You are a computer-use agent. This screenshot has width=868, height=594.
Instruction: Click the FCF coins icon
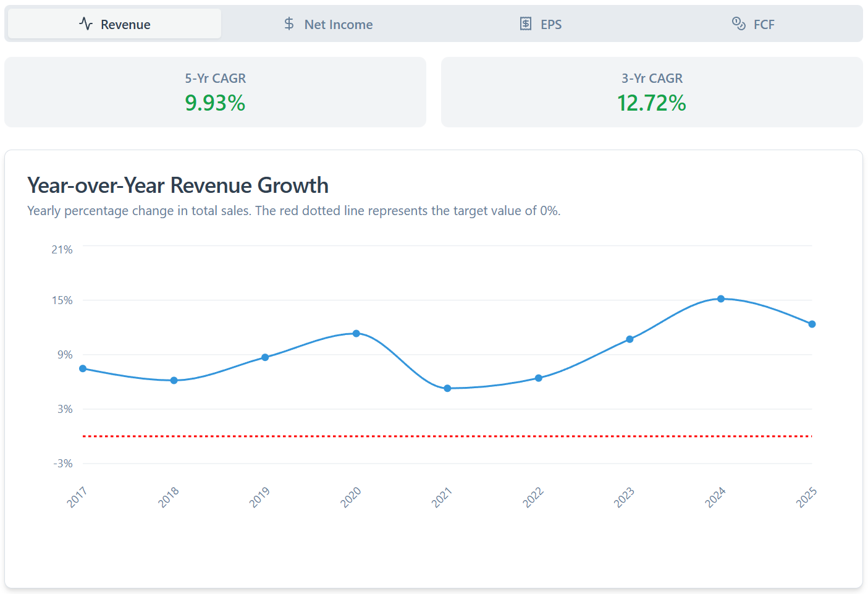(738, 24)
